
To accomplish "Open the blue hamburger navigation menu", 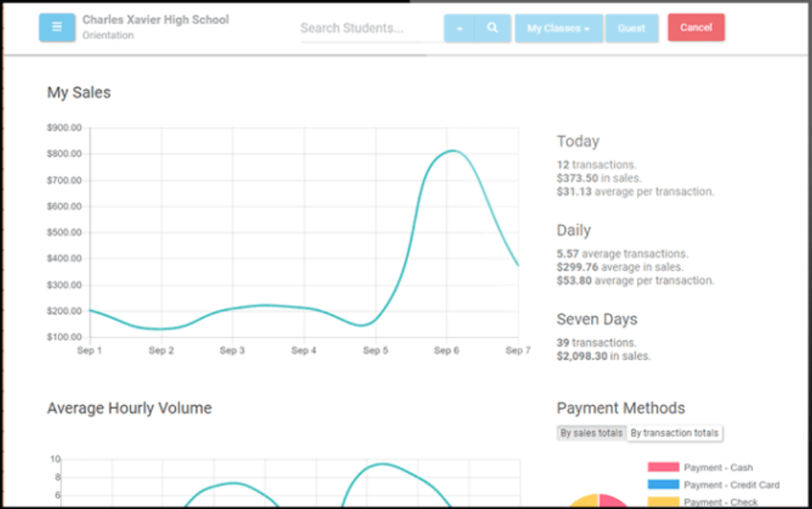I will tap(56, 27).
